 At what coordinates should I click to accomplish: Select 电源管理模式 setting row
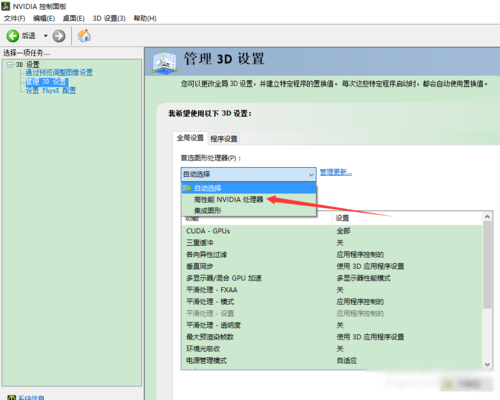click(x=332, y=360)
